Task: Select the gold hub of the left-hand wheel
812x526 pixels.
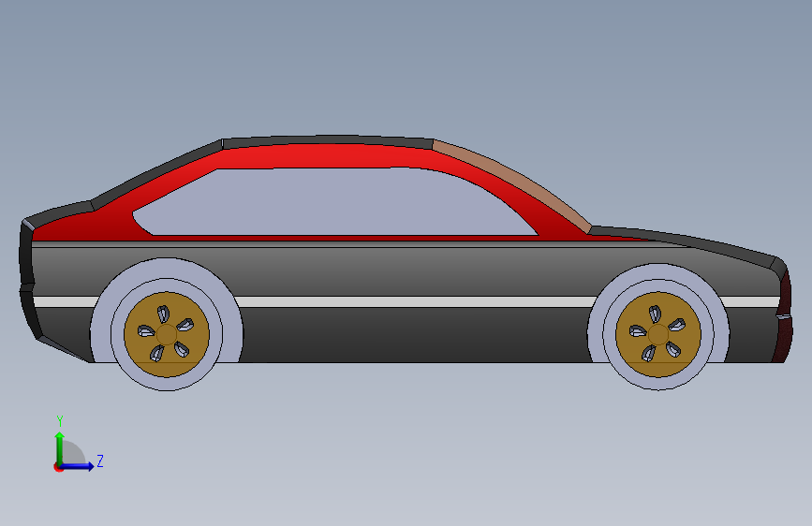Action: [166, 334]
